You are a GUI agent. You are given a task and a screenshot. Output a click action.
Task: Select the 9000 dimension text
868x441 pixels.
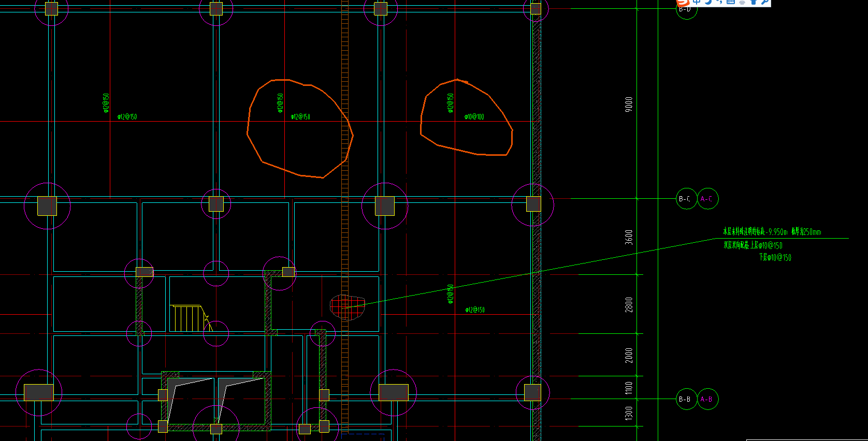629,104
